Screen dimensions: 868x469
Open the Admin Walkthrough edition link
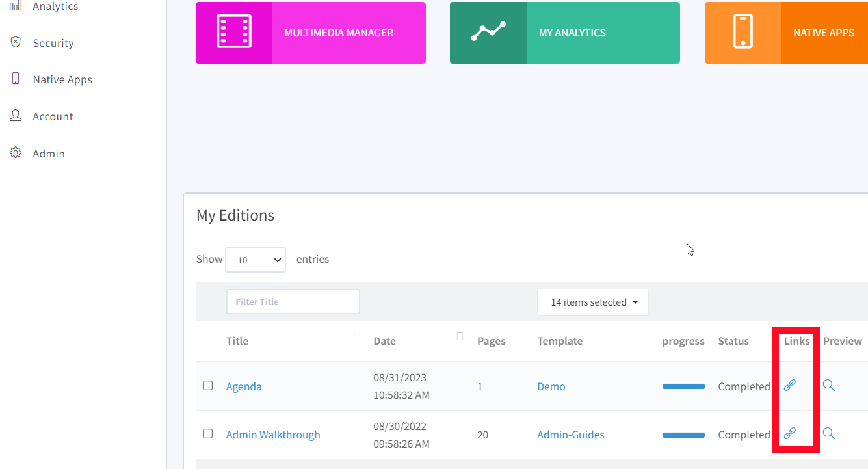[x=273, y=435]
